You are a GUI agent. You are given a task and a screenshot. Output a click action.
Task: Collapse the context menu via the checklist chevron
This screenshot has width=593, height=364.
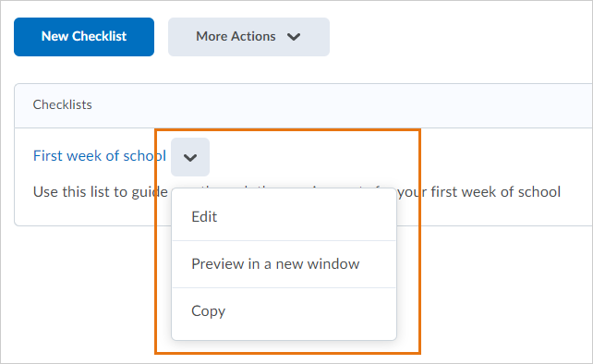click(190, 157)
